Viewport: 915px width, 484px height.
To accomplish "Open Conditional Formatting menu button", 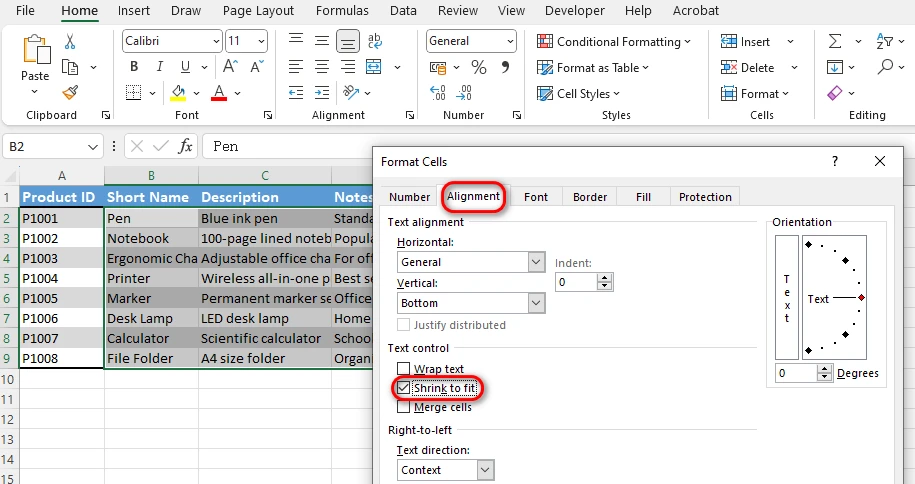I will 614,42.
